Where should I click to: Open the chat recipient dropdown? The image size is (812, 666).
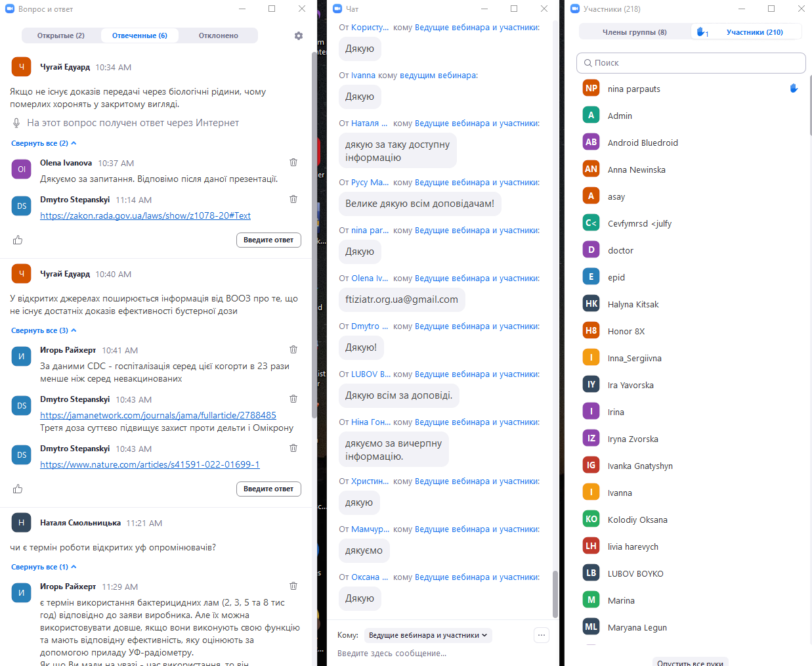coord(427,635)
